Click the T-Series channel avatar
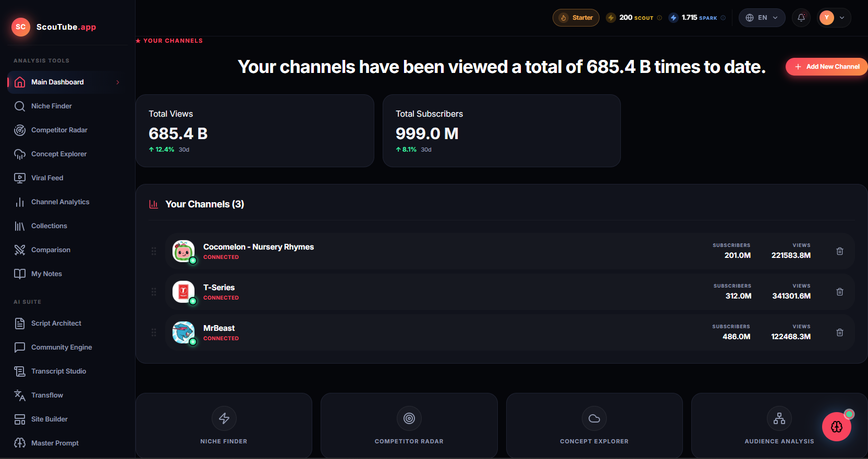The image size is (868, 459). [x=184, y=292]
